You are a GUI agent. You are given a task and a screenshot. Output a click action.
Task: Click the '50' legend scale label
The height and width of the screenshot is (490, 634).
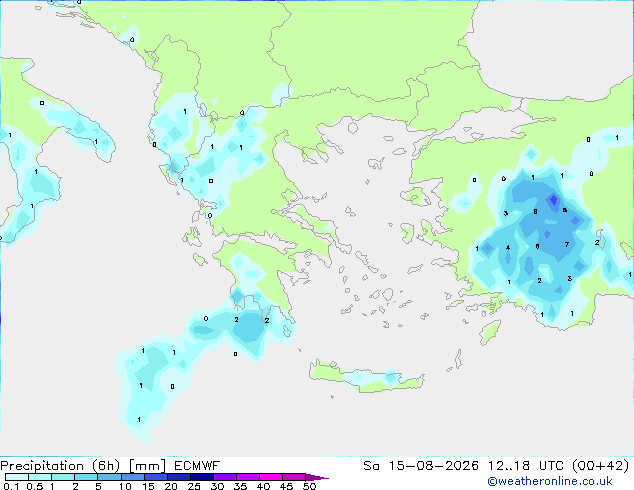point(310,486)
